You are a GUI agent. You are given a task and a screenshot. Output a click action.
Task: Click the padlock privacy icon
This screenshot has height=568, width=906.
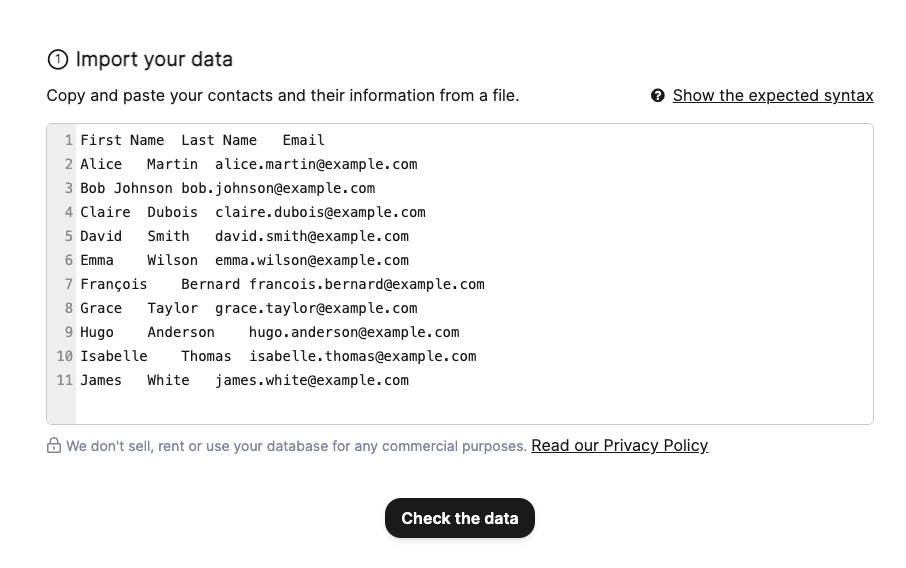pyautogui.click(x=54, y=446)
